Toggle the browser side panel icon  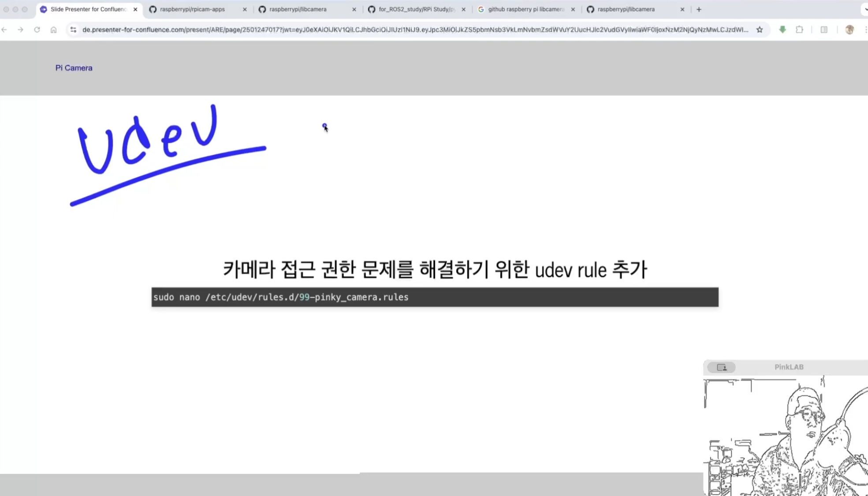pos(824,30)
